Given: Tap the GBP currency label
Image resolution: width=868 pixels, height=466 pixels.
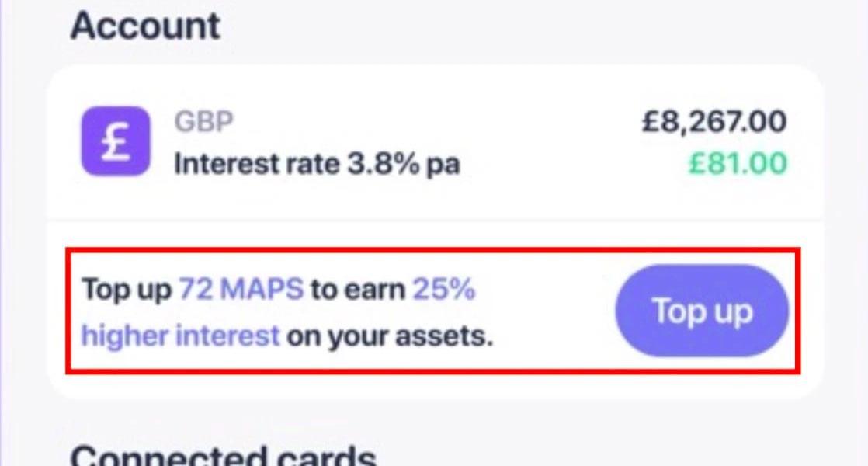Looking at the screenshot, I should click(x=203, y=122).
